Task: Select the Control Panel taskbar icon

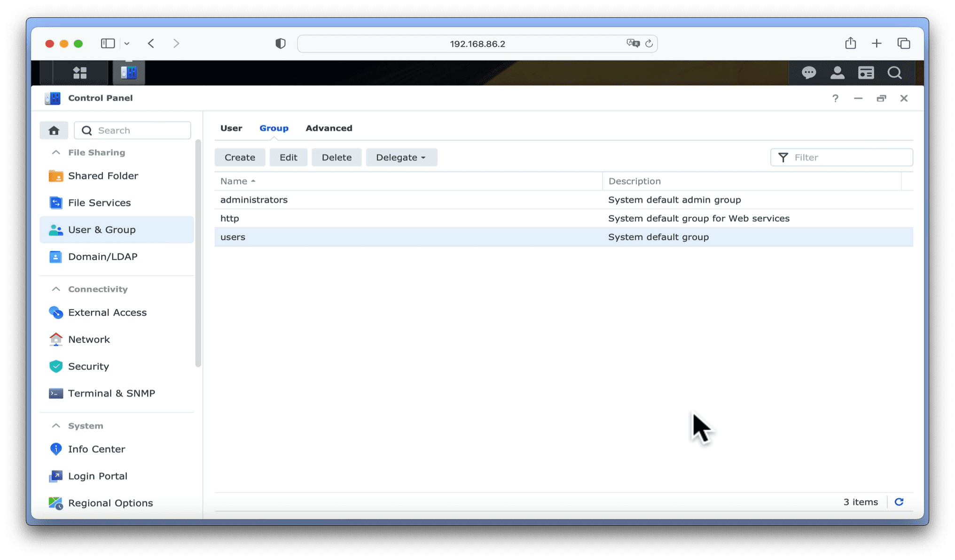Action: point(128,73)
